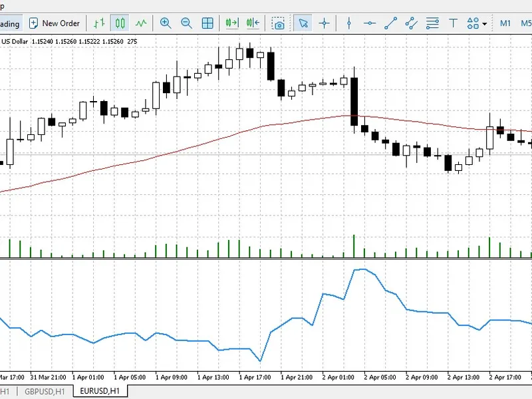Zoom out of the chart
This screenshot has width=532, height=399.
point(187,23)
